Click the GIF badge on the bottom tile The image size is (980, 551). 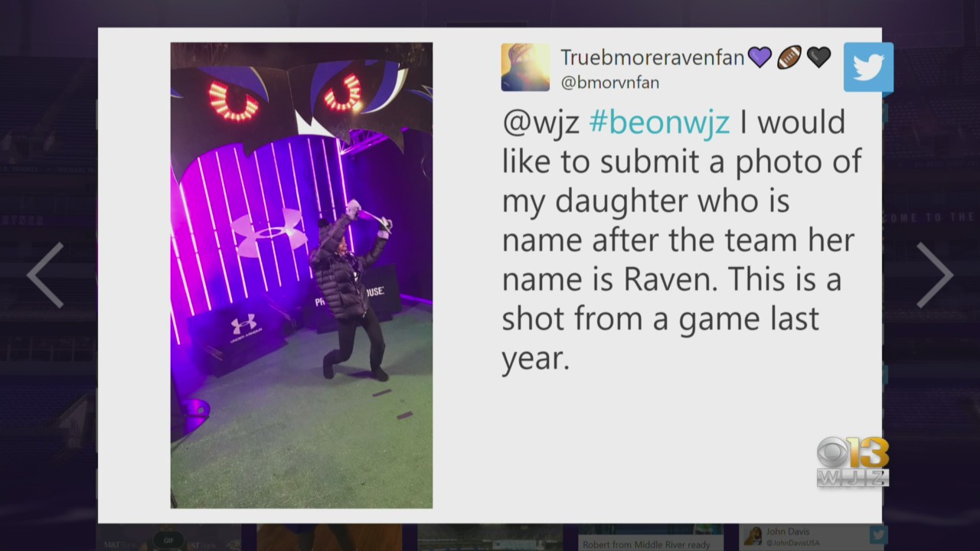[168, 538]
